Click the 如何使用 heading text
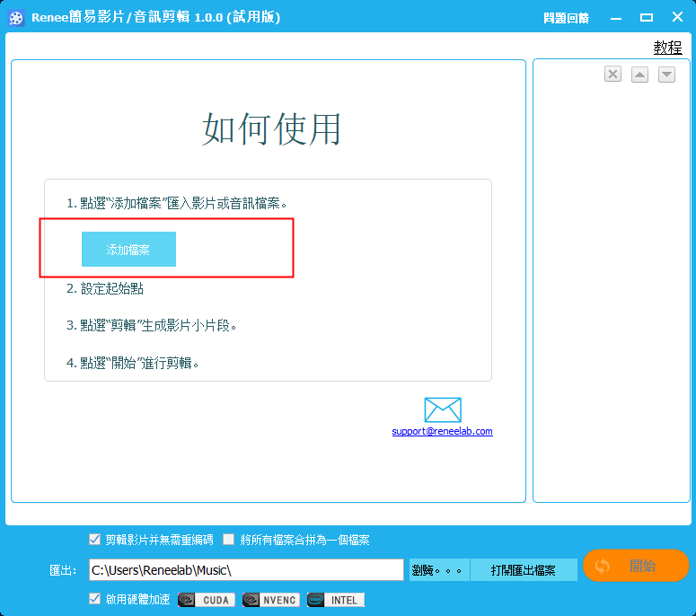 (271, 128)
